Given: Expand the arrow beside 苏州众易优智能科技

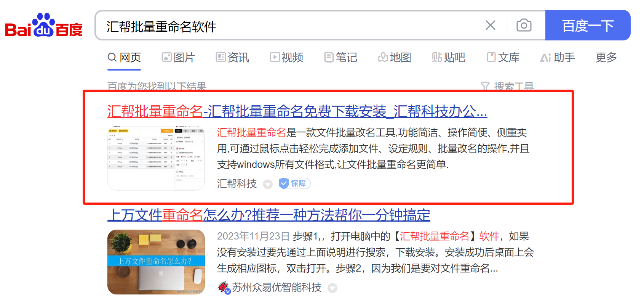Looking at the screenshot, I should pos(332,288).
